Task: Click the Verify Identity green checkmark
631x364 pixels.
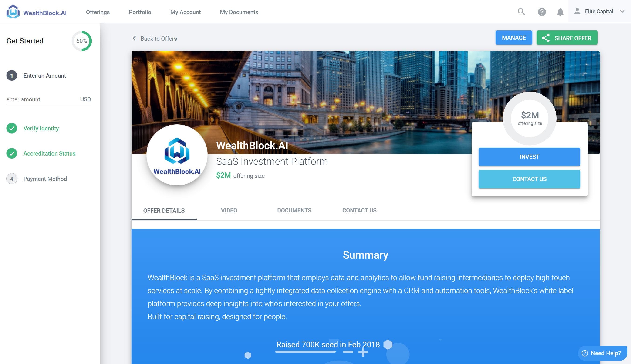Action: pos(12,128)
